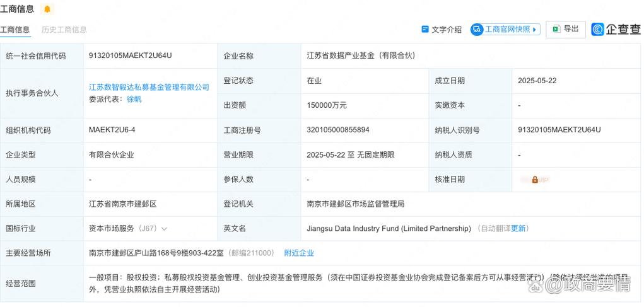Click the 附近企业 nearby companies link
Screen dimensions: 644x307
(x=299, y=253)
